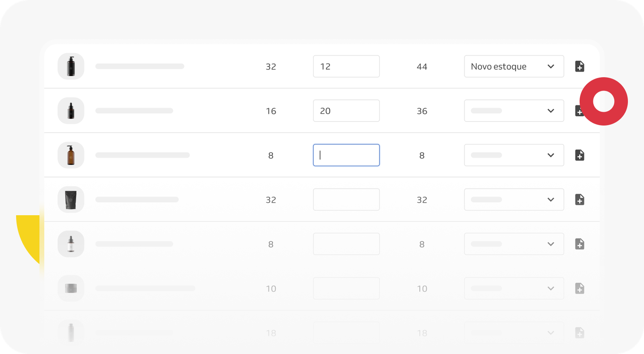Open the Novo estoque dropdown

[514, 66]
